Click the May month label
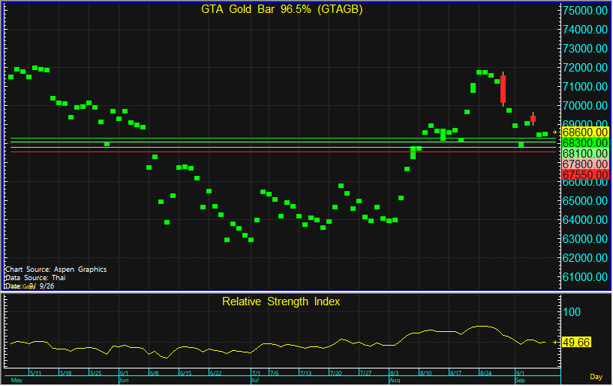The height and width of the screenshot is (386, 613). pyautogui.click(x=17, y=380)
